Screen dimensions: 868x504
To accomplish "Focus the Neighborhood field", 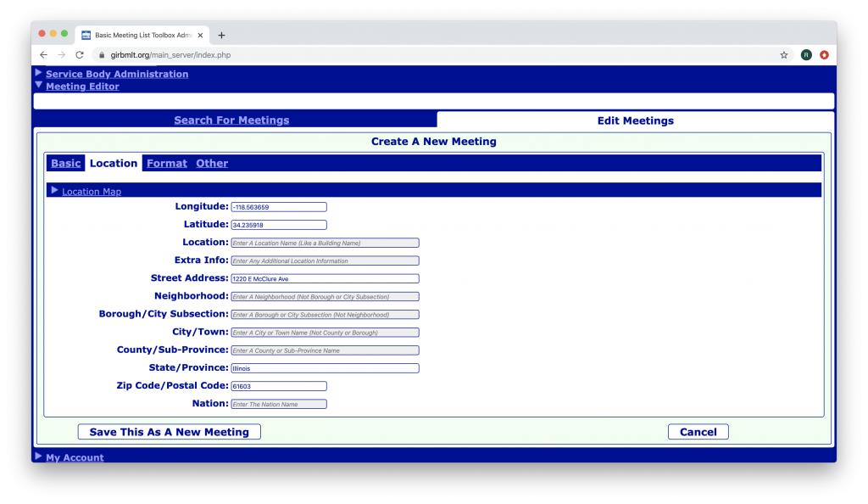I will coord(325,296).
